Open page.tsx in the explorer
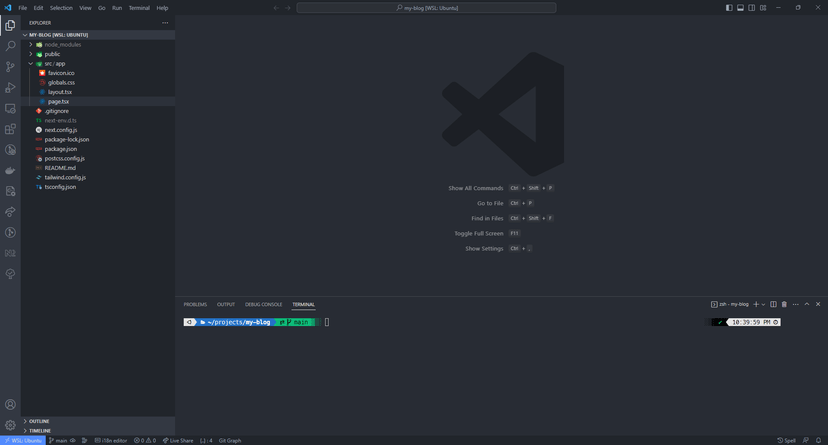The width and height of the screenshot is (828, 445). click(98, 101)
